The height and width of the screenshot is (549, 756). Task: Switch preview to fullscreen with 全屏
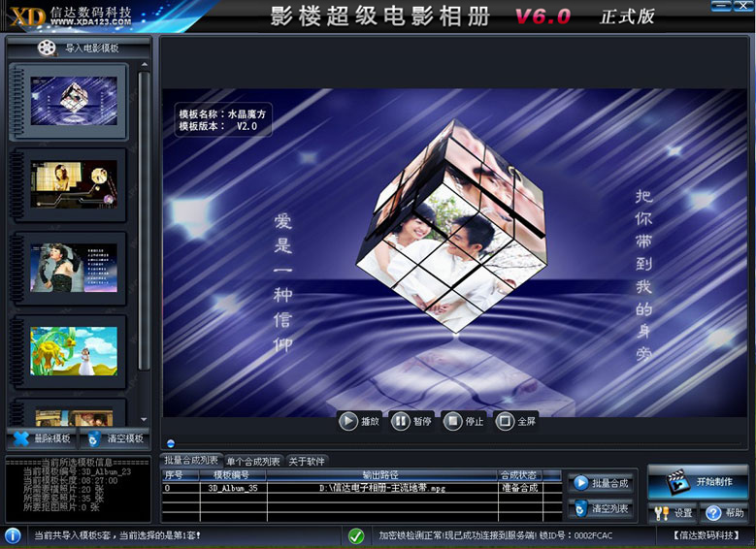tap(515, 421)
